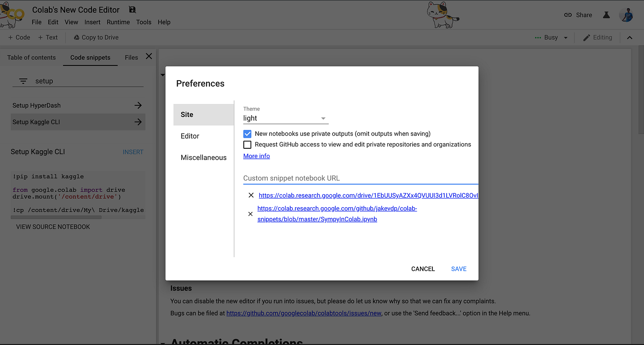Click the Share chain-link icon

(x=568, y=15)
